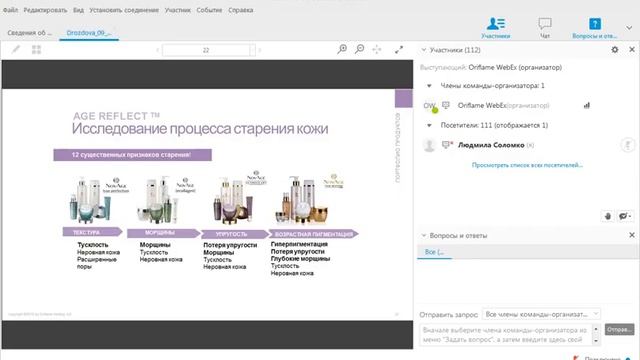Switch to the Drozdova_09 tab

tap(89, 33)
